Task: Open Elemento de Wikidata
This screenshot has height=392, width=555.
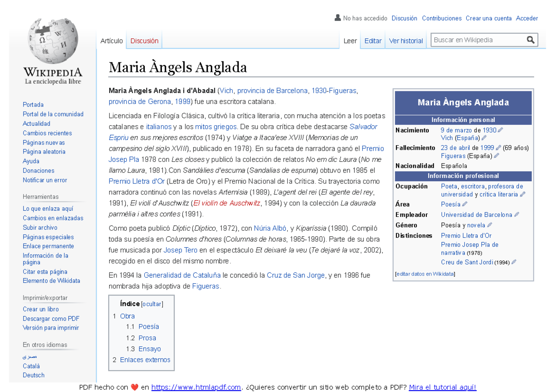Action: (51, 281)
